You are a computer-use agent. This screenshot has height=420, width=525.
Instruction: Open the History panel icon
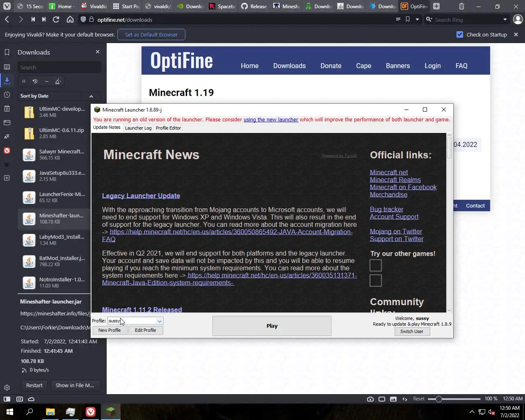click(7, 95)
